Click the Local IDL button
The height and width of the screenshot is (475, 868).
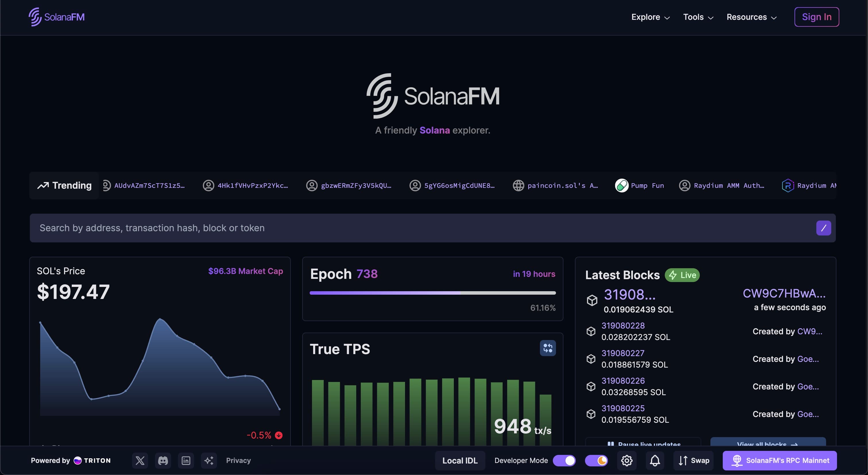460,461
